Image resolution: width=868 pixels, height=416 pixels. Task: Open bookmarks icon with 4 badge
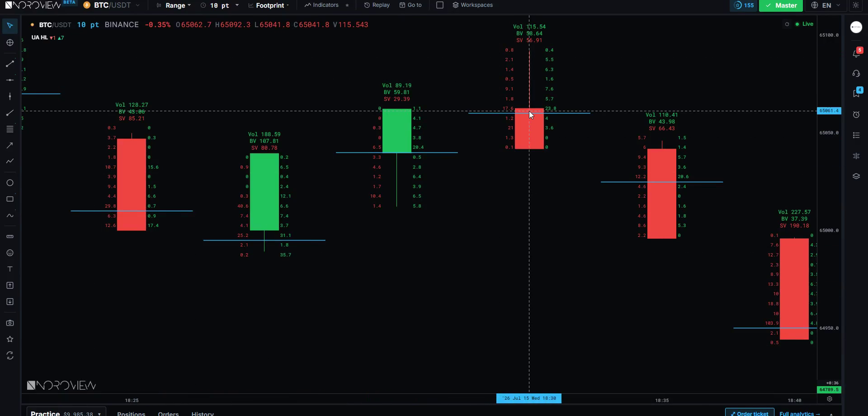point(856,93)
